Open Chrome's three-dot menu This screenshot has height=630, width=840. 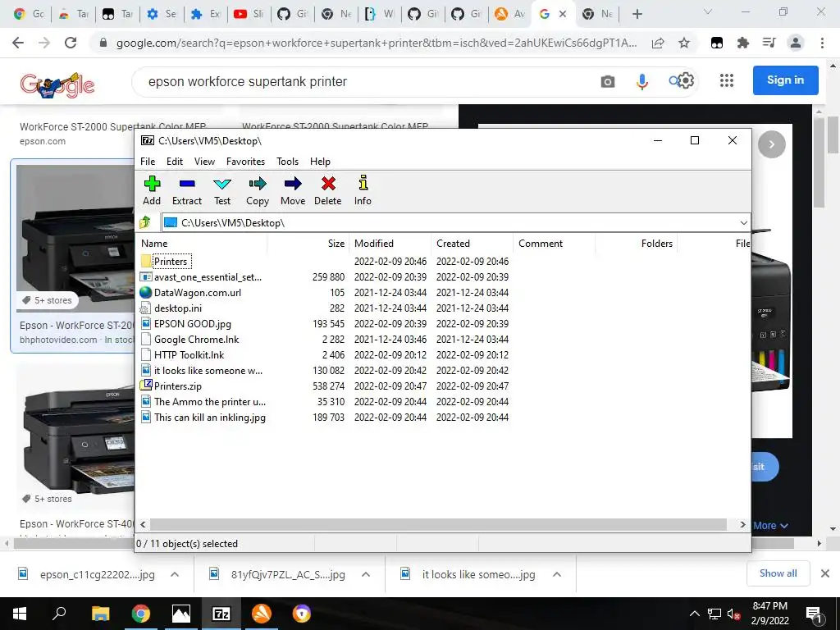[x=822, y=43]
